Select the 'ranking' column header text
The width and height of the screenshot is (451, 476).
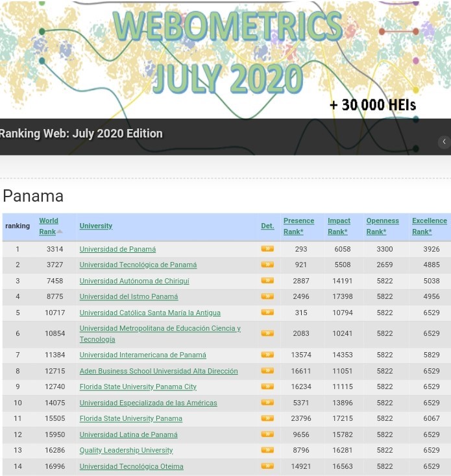click(x=18, y=226)
